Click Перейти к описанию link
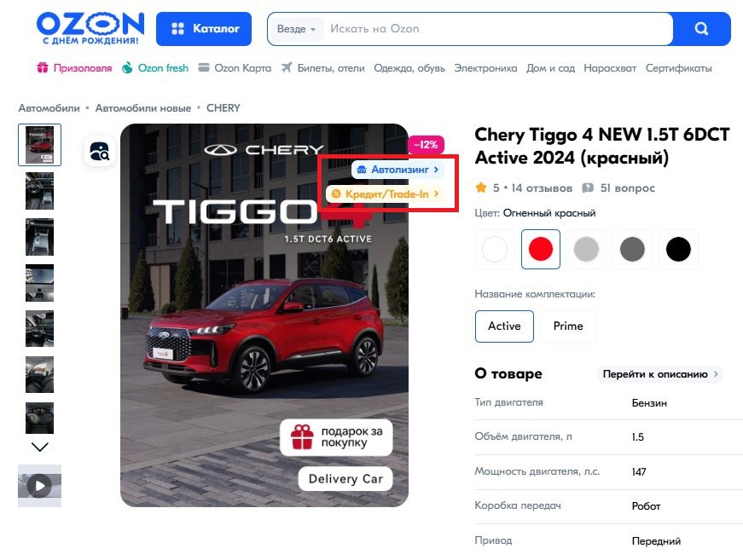The width and height of the screenshot is (743, 560). point(659,374)
